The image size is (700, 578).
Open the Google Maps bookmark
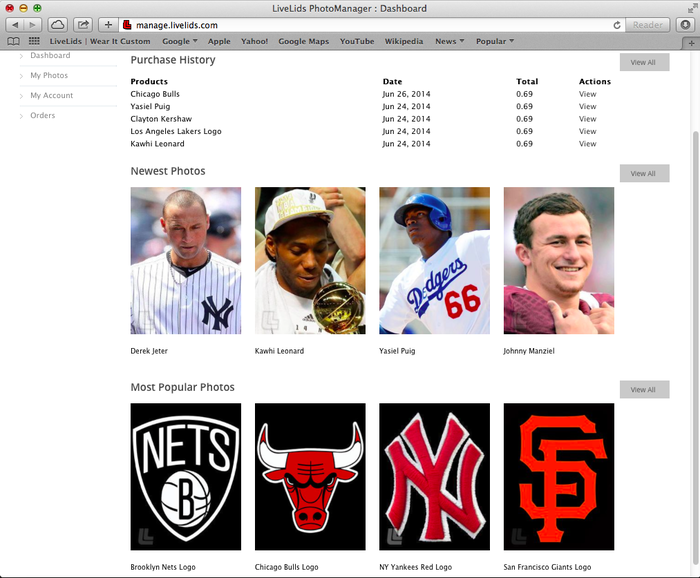point(304,41)
